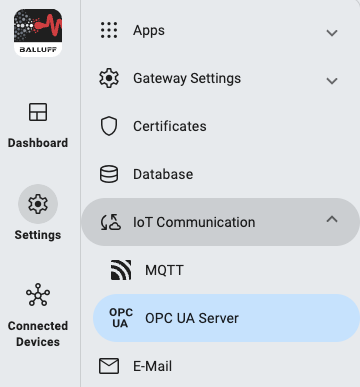
Task: Expand the Gateway Settings chevron
Action: pyautogui.click(x=332, y=81)
